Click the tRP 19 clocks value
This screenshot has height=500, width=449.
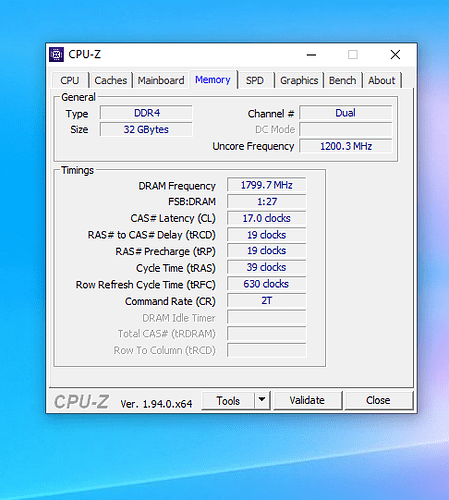pyautogui.click(x=267, y=251)
